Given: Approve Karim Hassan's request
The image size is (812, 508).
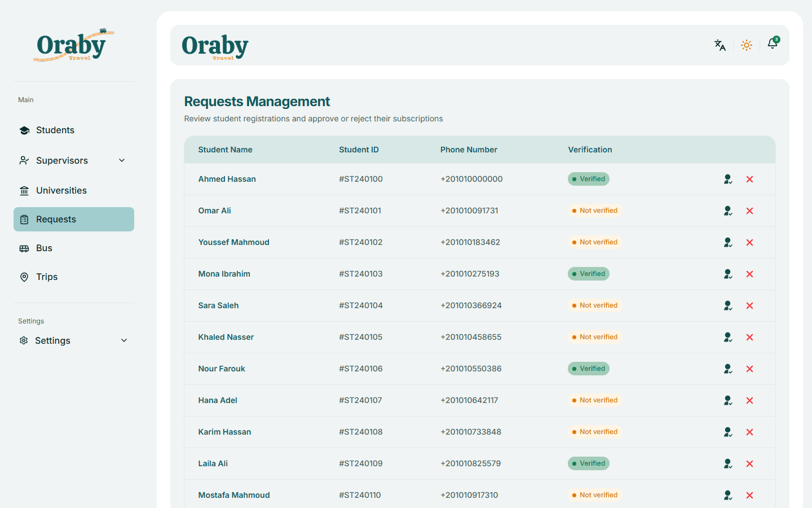Looking at the screenshot, I should pos(728,432).
